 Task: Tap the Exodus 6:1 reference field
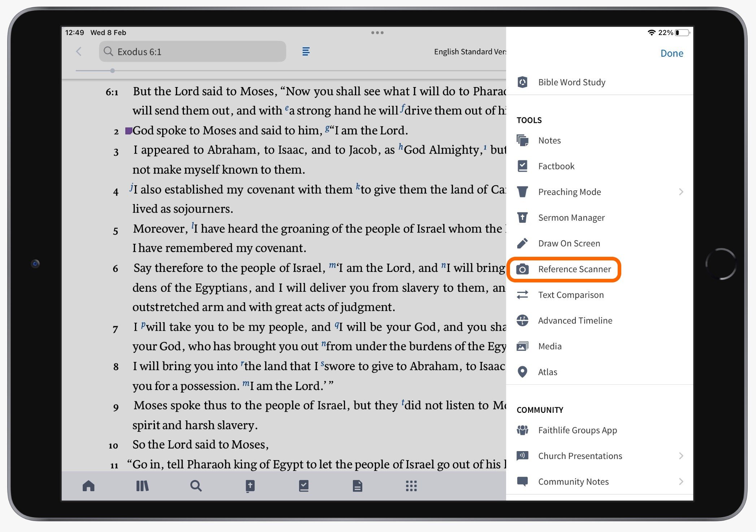point(193,52)
